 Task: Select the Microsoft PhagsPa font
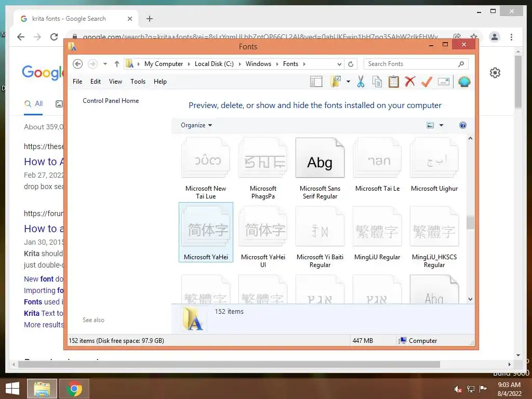[x=263, y=168]
